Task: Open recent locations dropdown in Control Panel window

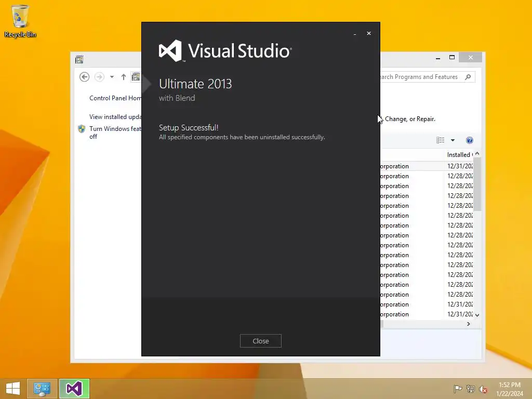Action: pyautogui.click(x=112, y=77)
